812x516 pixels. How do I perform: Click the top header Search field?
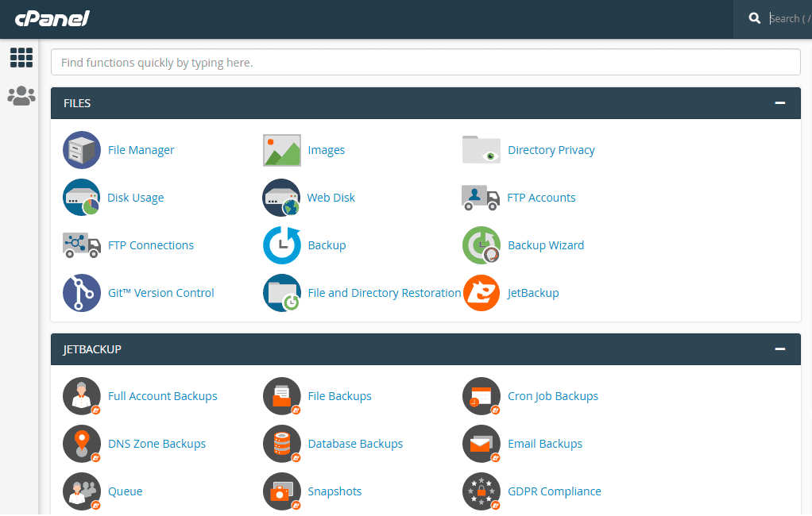[787, 18]
